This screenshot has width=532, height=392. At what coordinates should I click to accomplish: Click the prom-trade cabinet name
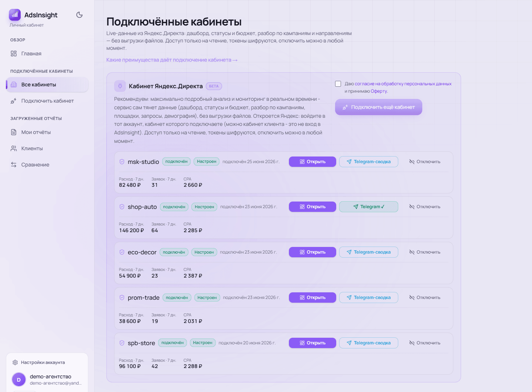144,298
